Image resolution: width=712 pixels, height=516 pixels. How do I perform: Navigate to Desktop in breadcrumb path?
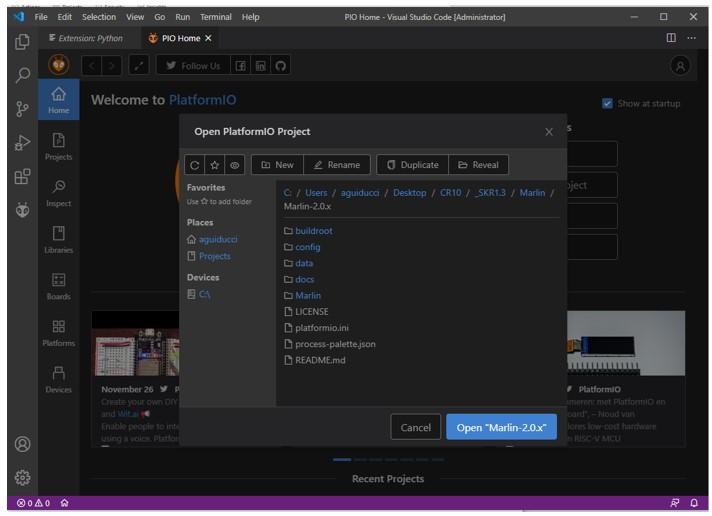pyautogui.click(x=410, y=193)
